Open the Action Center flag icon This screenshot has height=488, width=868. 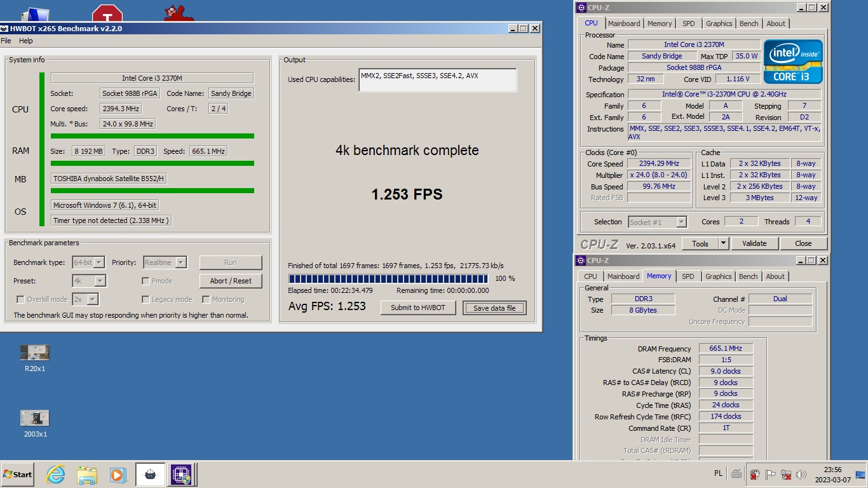771,474
